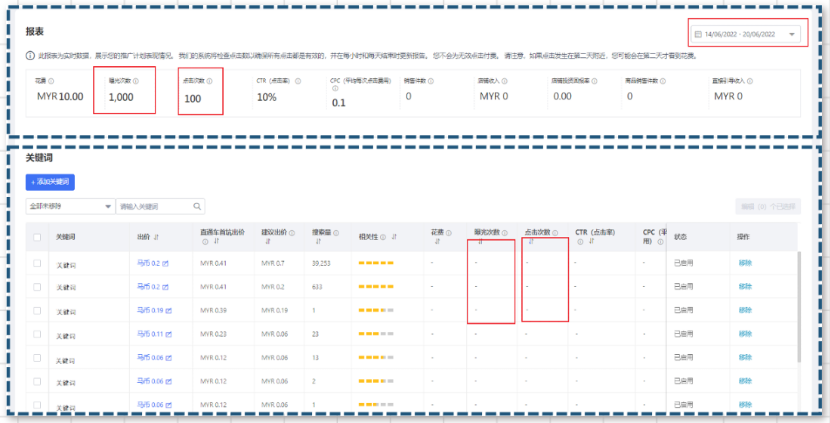Image resolution: width=830 pixels, height=423 pixels.
Task: Sort table by the bid (出价) column
Action: pos(159,237)
